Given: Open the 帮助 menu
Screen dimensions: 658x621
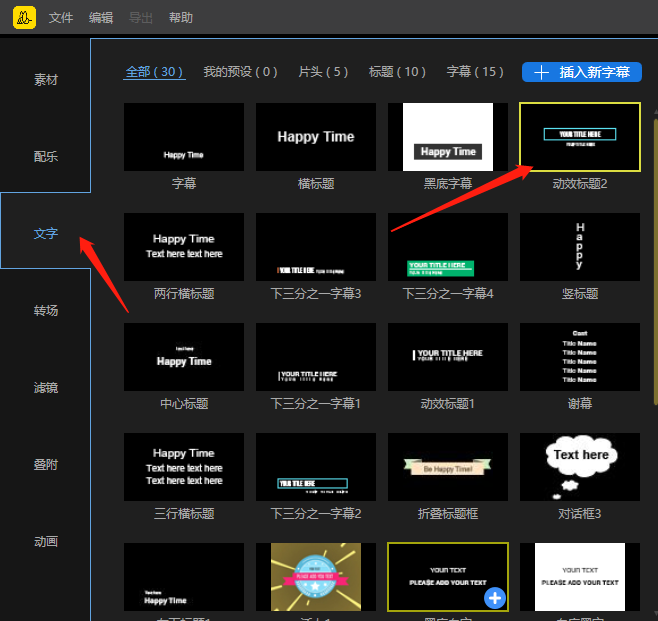Looking at the screenshot, I should pos(181,18).
